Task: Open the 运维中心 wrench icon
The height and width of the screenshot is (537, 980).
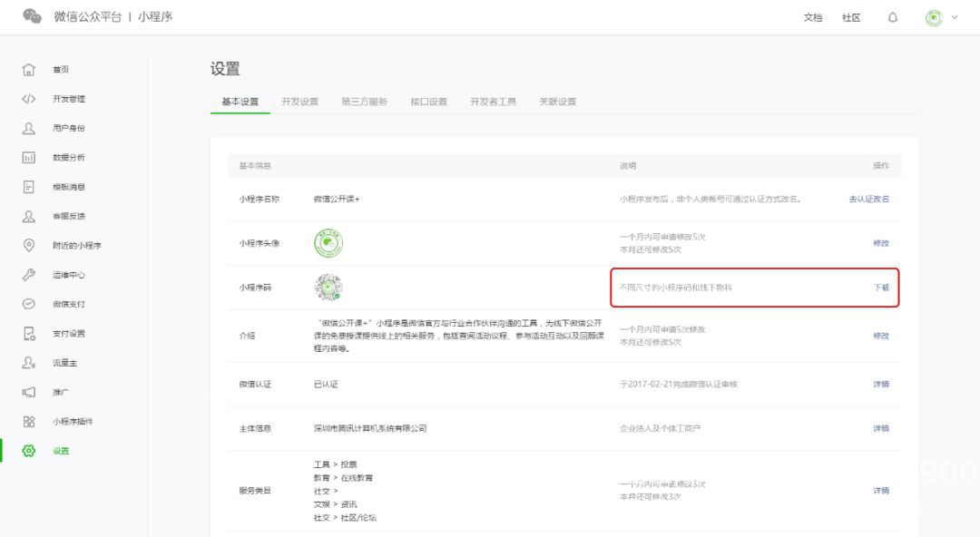Action: pyautogui.click(x=29, y=275)
